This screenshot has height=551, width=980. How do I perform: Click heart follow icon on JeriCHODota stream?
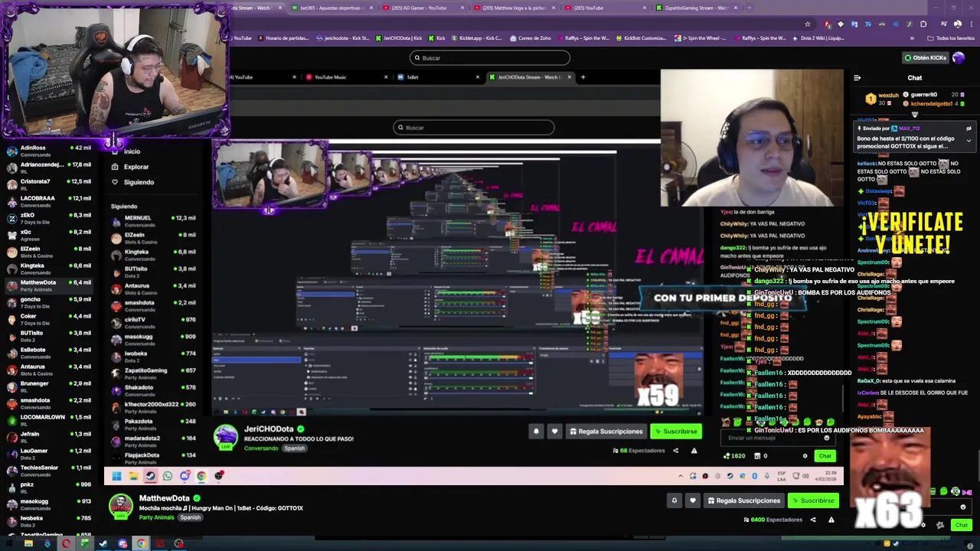(x=554, y=432)
